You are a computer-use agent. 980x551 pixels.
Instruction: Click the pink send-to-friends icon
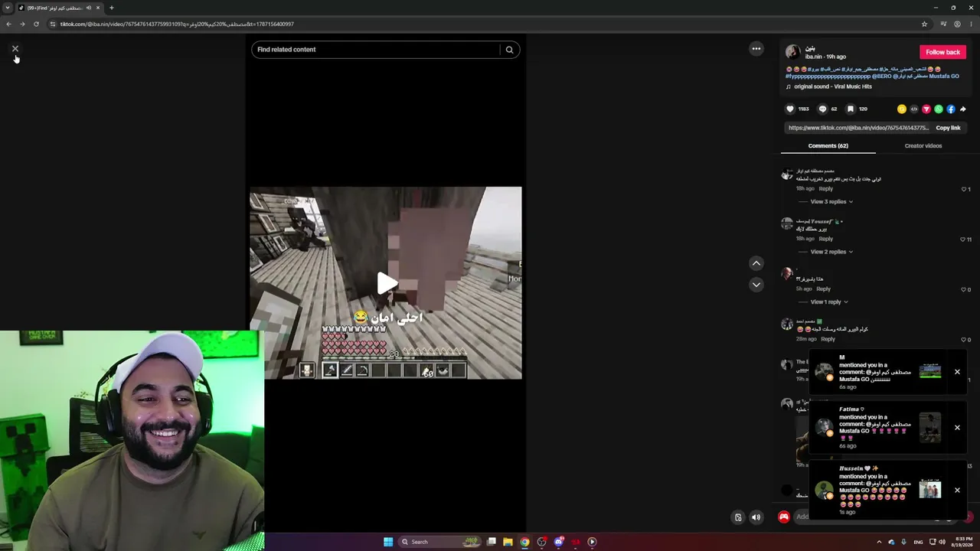[x=926, y=109]
